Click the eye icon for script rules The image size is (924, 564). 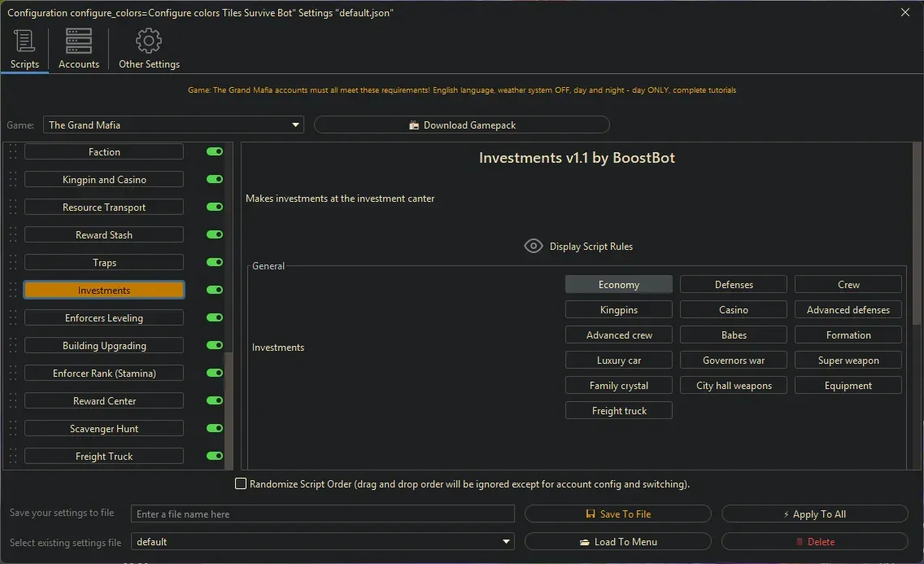(534, 246)
